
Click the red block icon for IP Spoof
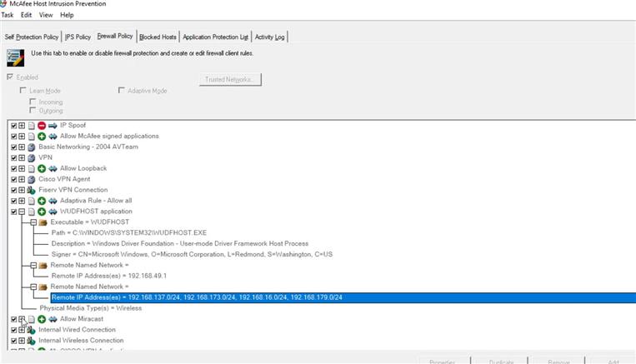(x=42, y=125)
